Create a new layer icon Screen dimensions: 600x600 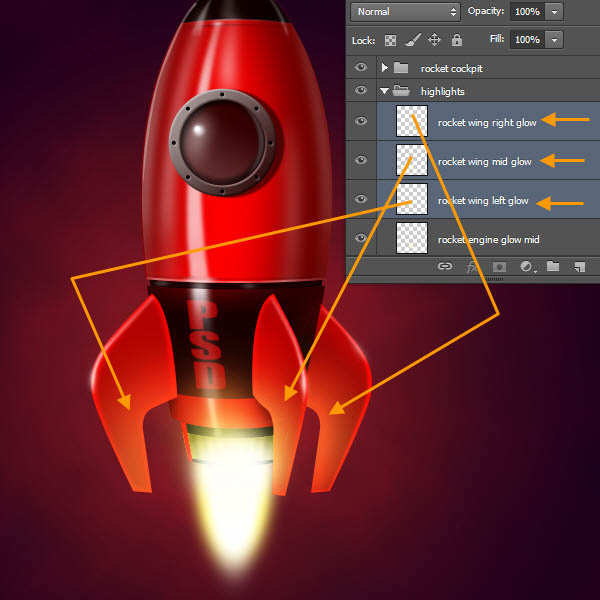pyautogui.click(x=579, y=267)
